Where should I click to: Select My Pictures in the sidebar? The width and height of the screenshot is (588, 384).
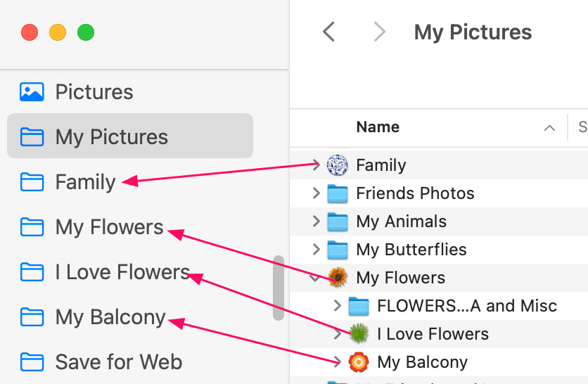111,137
